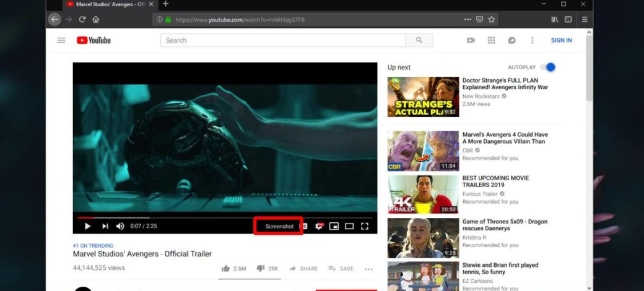Enable theater mode for the player
The width and height of the screenshot is (644, 291).
pos(349,226)
